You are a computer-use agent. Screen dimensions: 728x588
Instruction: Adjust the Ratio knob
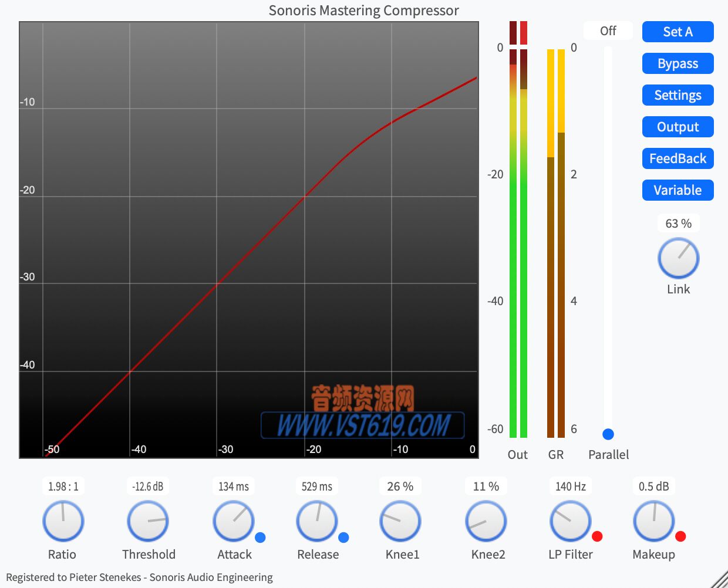coord(63,521)
